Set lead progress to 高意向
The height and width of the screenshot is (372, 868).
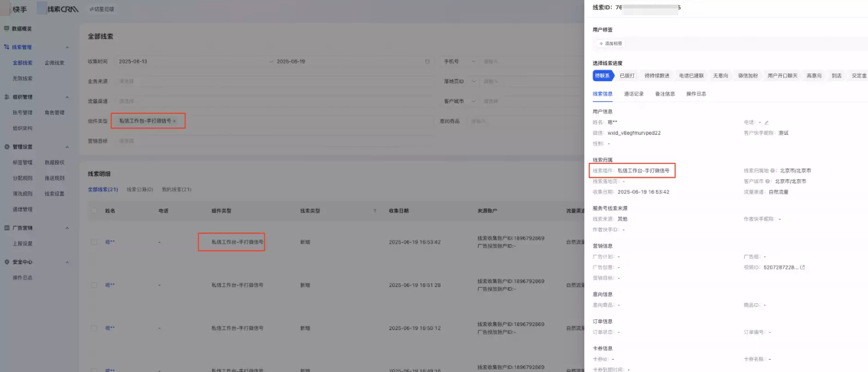pos(814,76)
